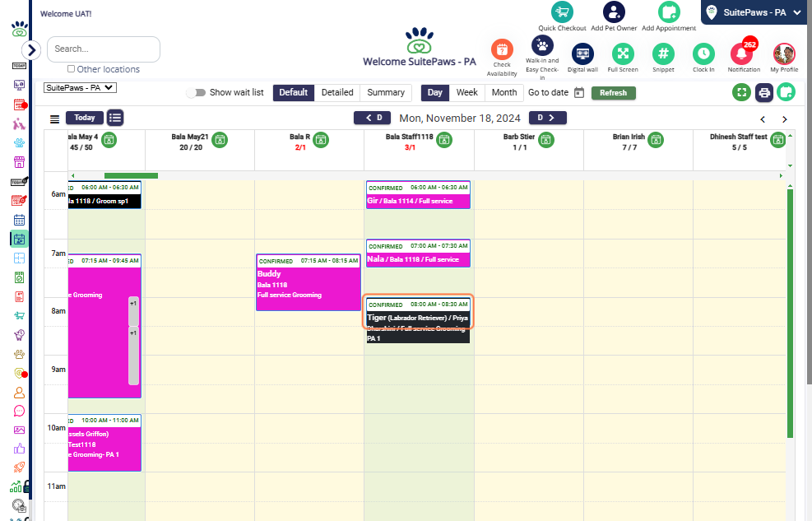Click calendar icon beside Barb Stier
Screen dimensions: 812x521
click(x=546, y=140)
